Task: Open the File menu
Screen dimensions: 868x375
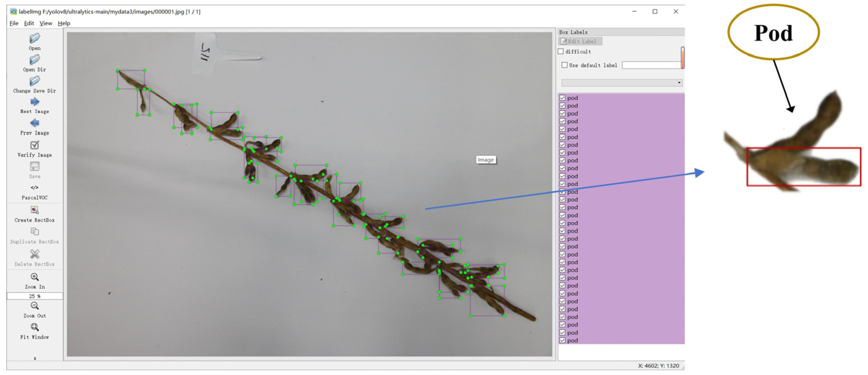Action: coord(14,23)
